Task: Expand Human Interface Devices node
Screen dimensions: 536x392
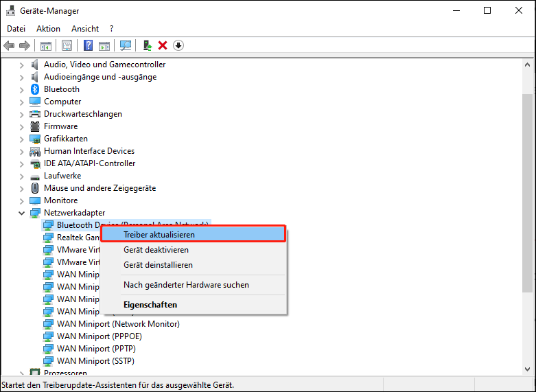Action: pos(21,151)
